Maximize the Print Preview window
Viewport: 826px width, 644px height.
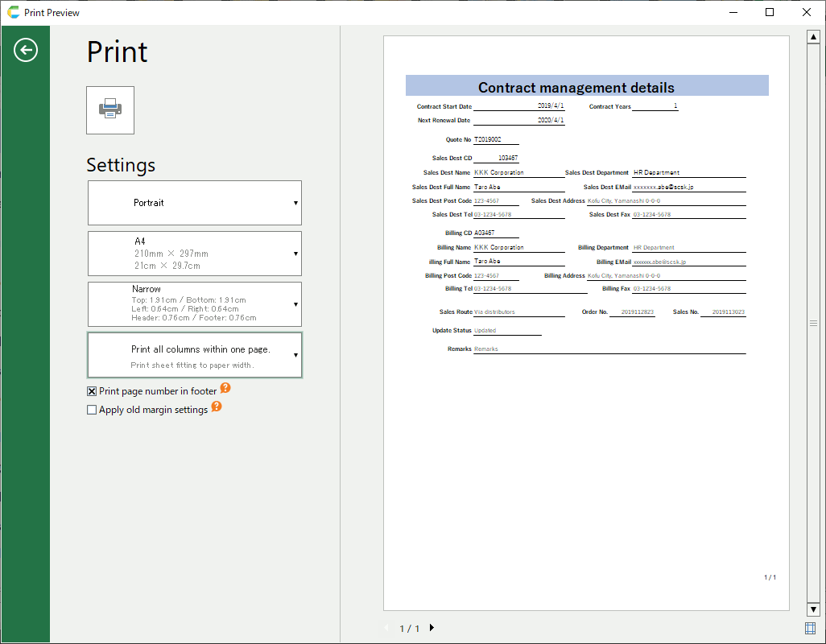[770, 12]
